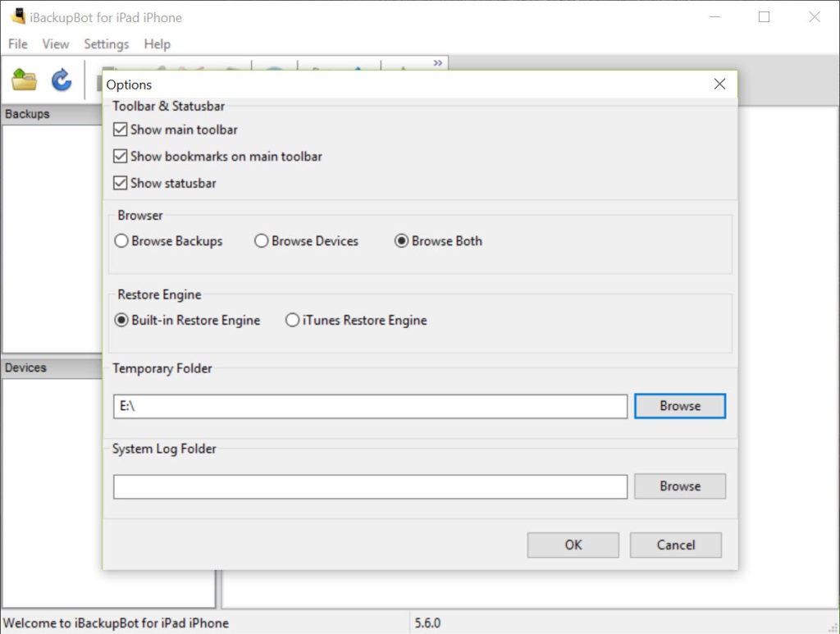Open the File menu
Image resolution: width=840 pixels, height=634 pixels.
click(18, 44)
